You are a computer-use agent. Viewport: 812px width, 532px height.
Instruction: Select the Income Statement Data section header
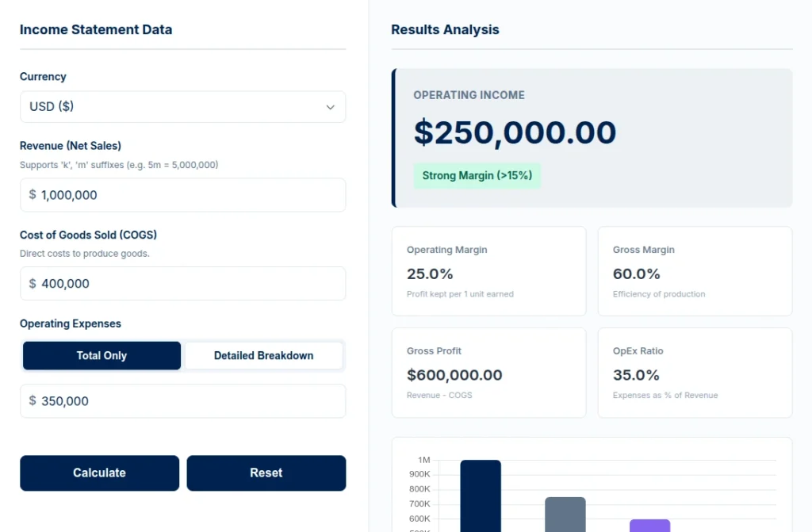pos(96,29)
